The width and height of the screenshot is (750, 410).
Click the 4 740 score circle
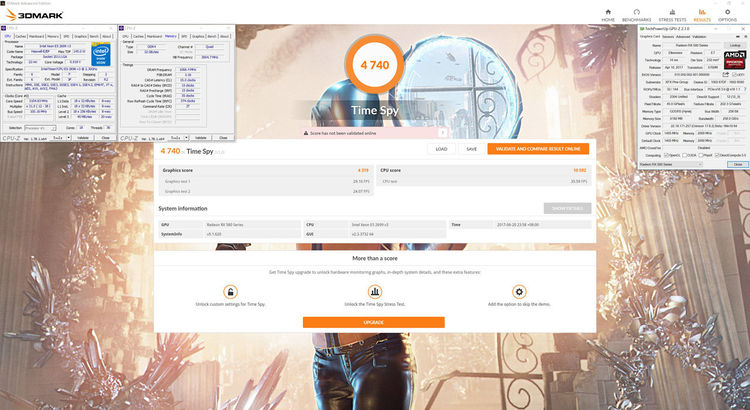[375, 65]
